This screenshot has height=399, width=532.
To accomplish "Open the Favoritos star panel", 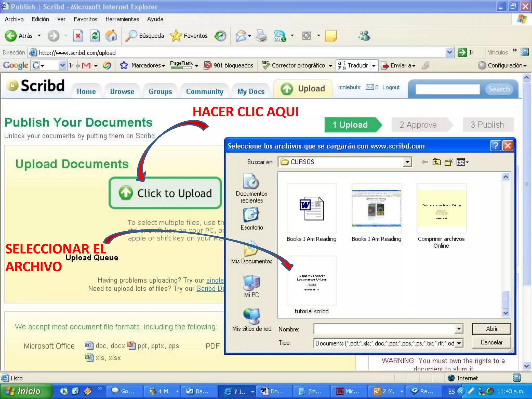I will click(x=189, y=36).
